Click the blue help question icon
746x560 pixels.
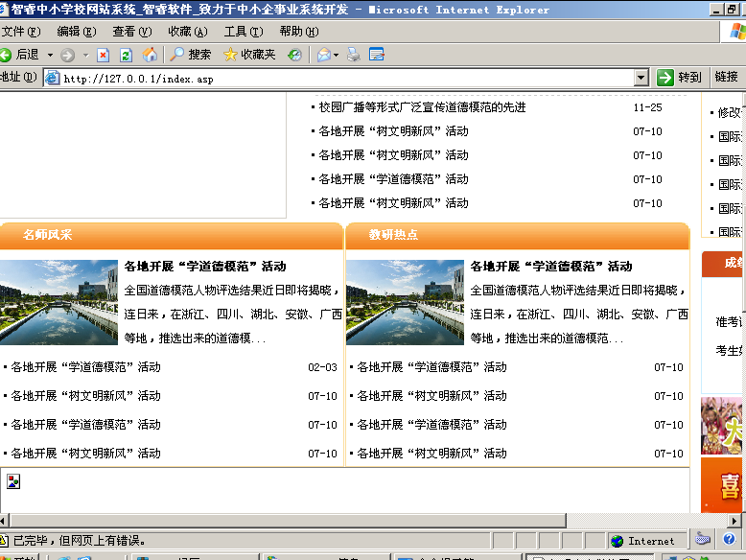(x=729, y=539)
